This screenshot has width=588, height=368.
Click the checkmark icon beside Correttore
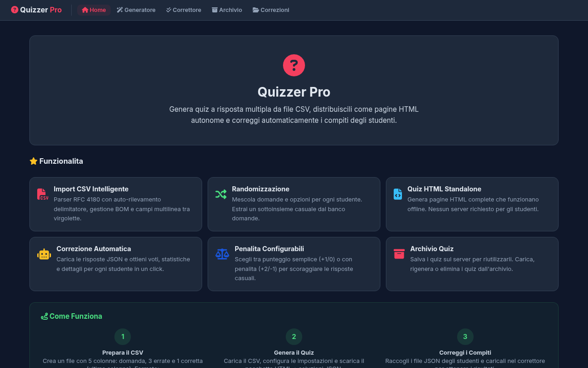[x=168, y=10]
